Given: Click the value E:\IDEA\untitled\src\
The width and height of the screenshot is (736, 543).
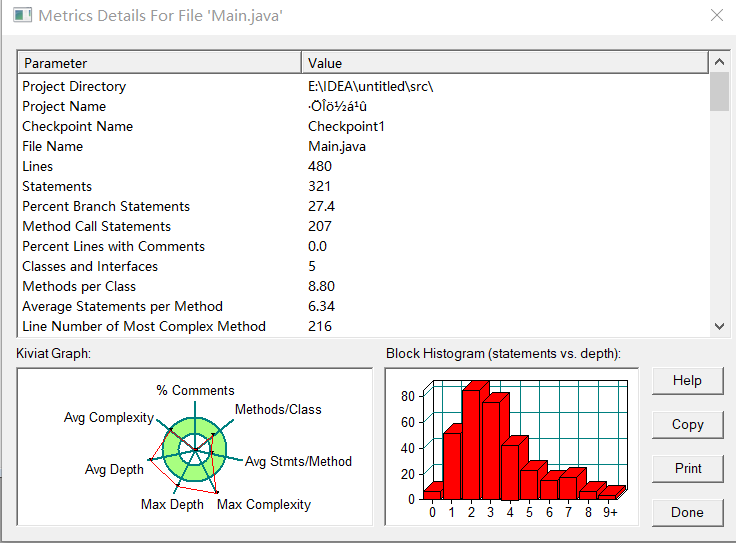Looking at the screenshot, I should [370, 86].
